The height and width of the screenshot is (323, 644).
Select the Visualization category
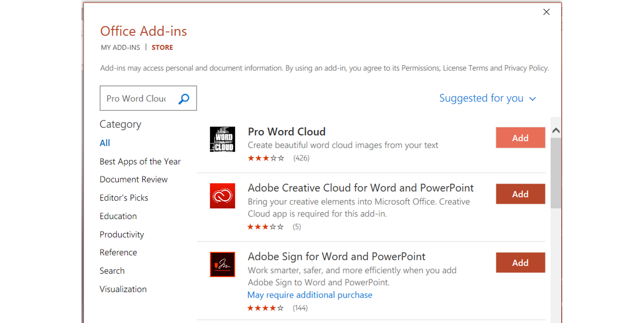click(x=123, y=289)
